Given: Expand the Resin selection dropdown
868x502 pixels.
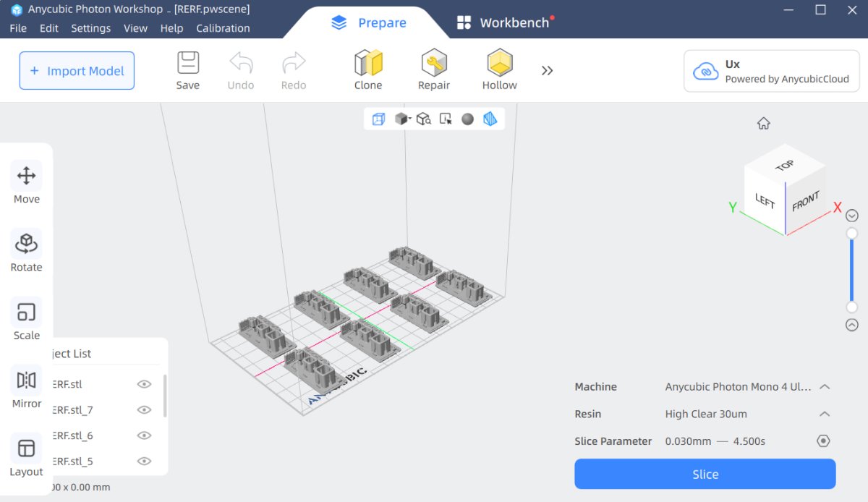Looking at the screenshot, I should coord(824,414).
